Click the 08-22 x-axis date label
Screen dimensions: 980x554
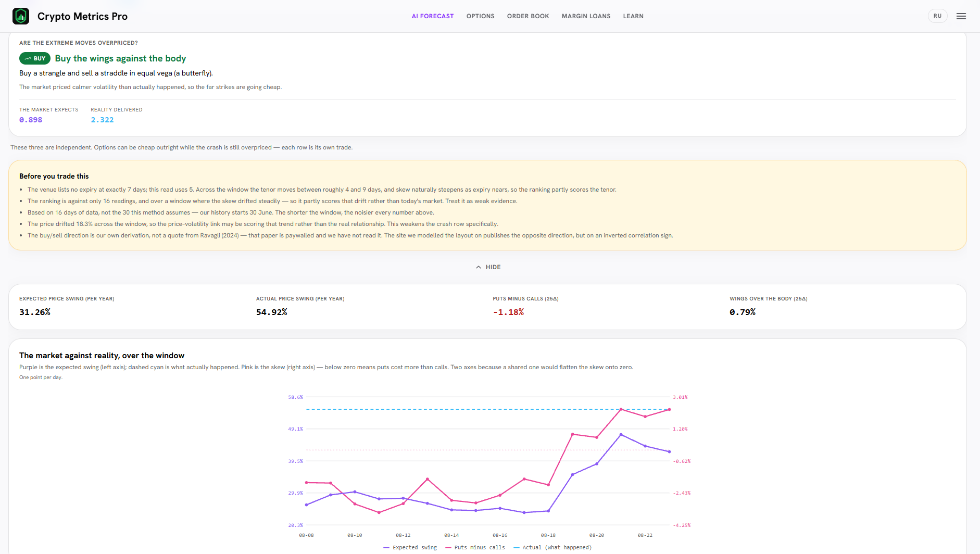click(645, 535)
